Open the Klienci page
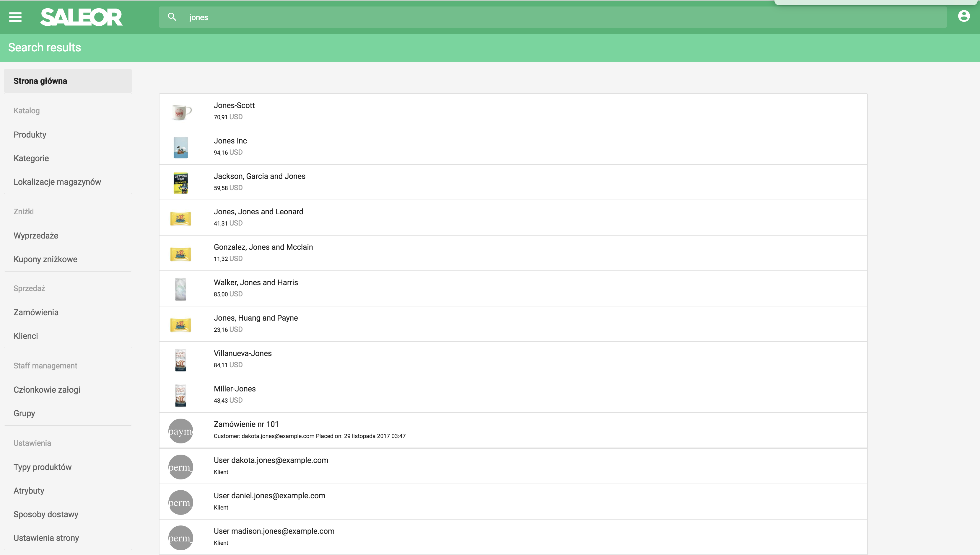Screen dimensions: 980x555 (26, 336)
